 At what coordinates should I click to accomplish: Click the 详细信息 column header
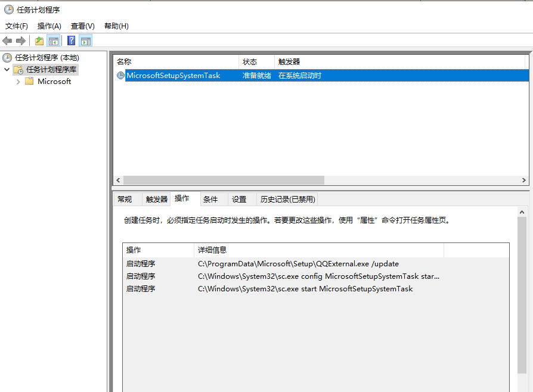tap(319, 250)
